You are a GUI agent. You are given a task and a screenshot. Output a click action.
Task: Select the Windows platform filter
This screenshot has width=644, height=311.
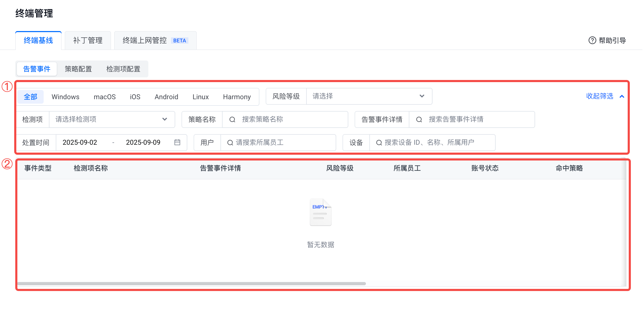pos(65,97)
